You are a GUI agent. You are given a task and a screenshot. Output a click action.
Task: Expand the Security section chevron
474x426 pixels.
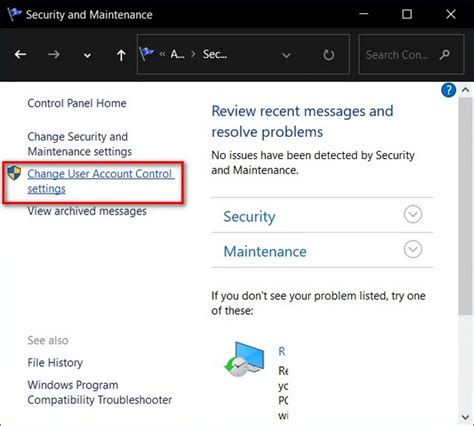(x=413, y=214)
